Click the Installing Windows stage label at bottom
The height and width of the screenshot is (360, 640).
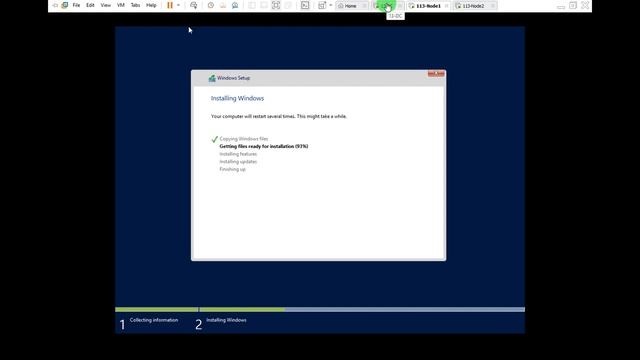(x=226, y=320)
